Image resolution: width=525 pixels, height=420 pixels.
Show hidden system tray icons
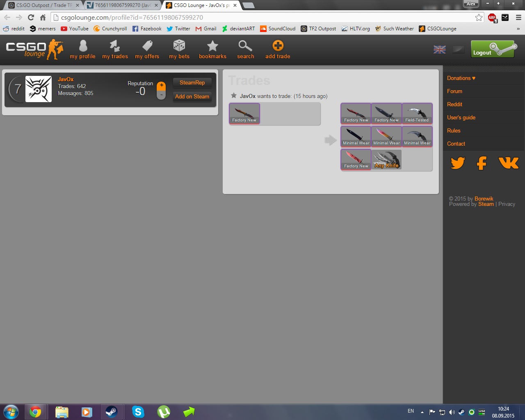[422, 412]
